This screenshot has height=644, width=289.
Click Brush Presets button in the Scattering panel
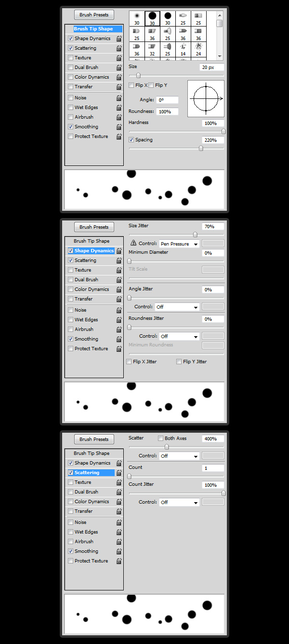(x=94, y=439)
